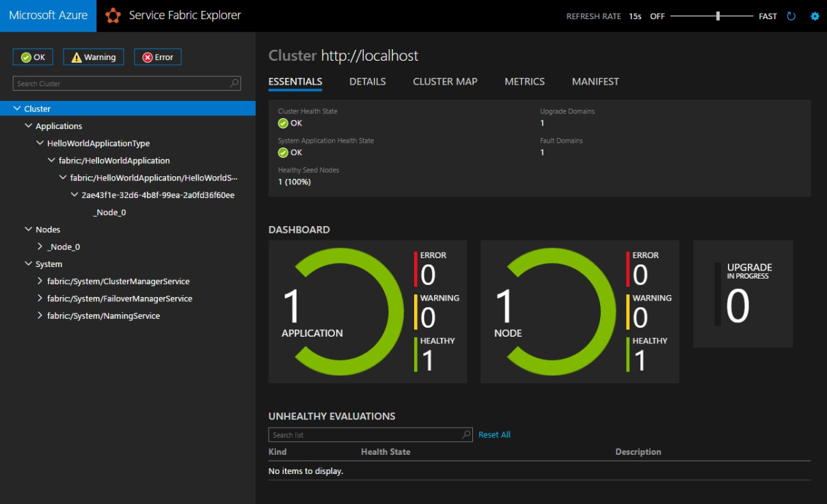827x504 pixels.
Task: Open Service Fabric Explorer settings gear
Action: pos(814,16)
